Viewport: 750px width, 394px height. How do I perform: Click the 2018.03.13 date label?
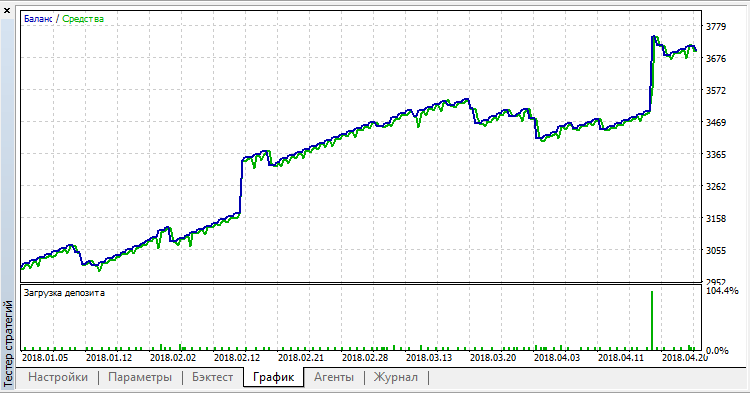pyautogui.click(x=429, y=358)
